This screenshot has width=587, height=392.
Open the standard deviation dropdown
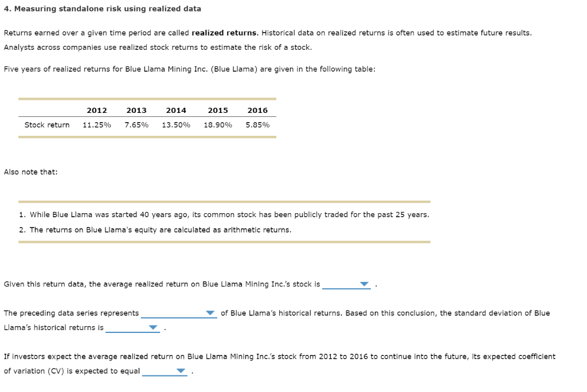click(154, 327)
